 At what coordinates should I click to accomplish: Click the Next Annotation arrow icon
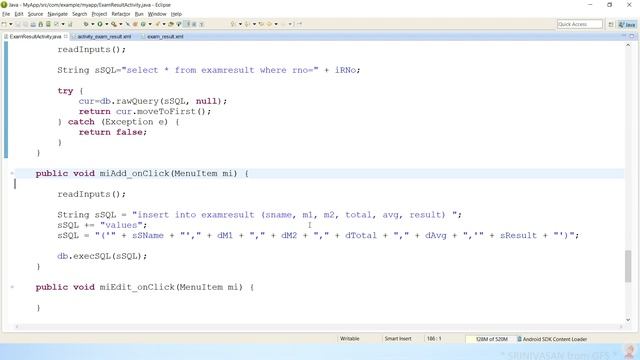[233, 24]
